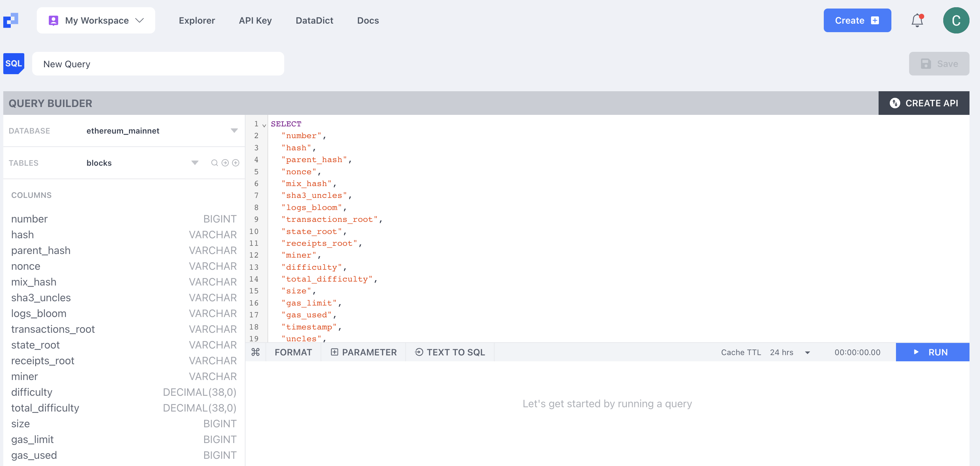Click the circled plus icon in Tables row
Viewport: 980px width, 466px height.
click(x=236, y=163)
